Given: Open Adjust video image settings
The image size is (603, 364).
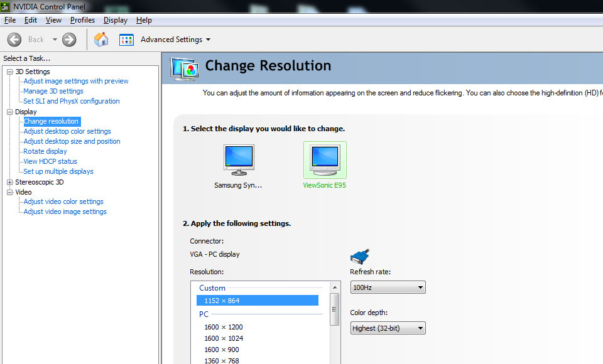Looking at the screenshot, I should tap(65, 211).
